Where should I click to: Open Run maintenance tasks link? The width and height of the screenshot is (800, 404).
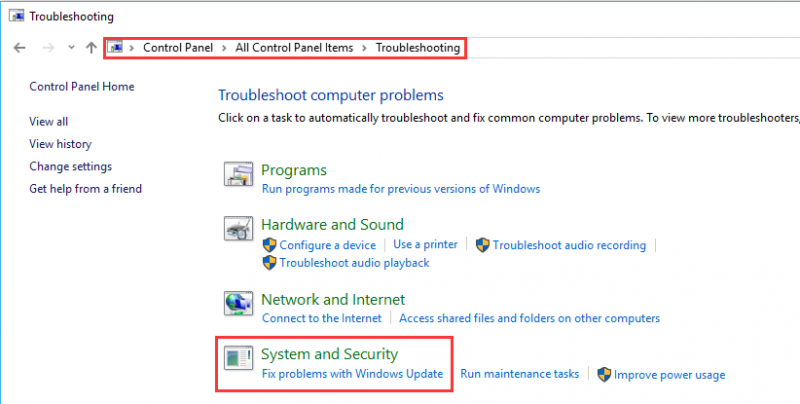coord(519,374)
